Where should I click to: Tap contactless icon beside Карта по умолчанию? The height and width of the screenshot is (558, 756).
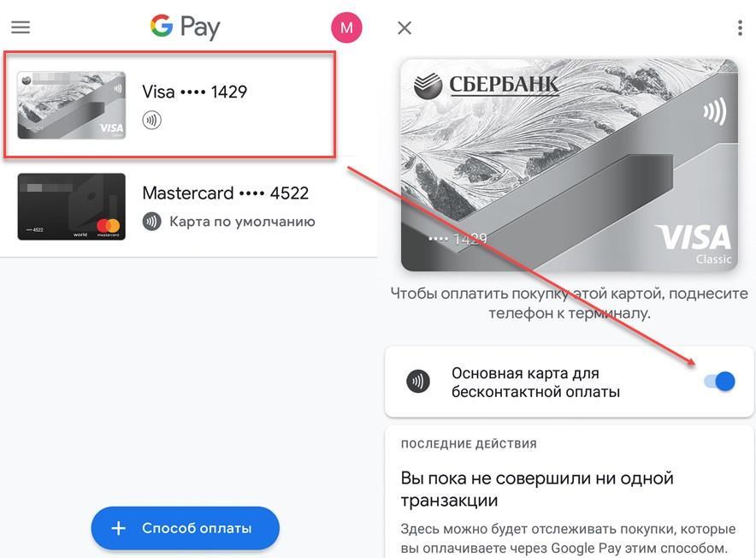click(152, 222)
